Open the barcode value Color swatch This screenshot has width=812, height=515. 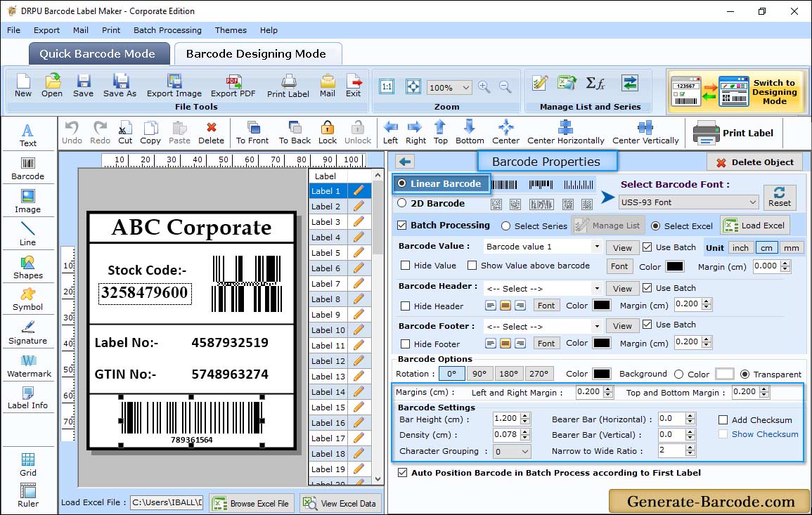click(674, 266)
